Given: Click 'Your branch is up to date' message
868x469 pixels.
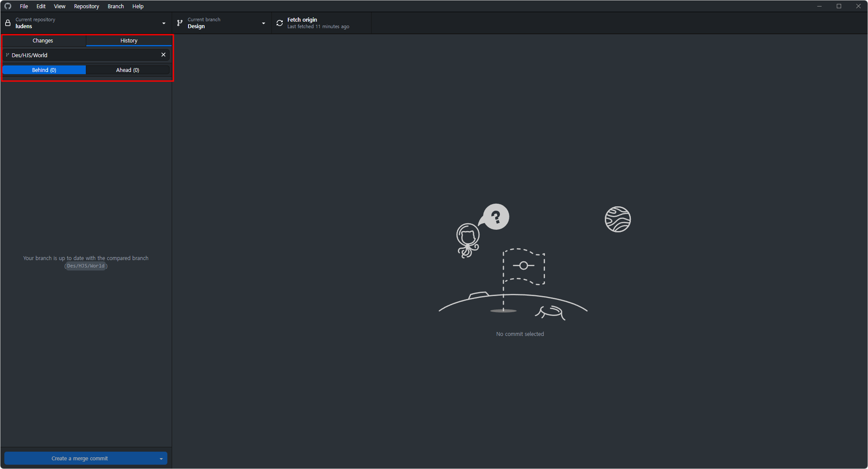Looking at the screenshot, I should [x=86, y=262].
